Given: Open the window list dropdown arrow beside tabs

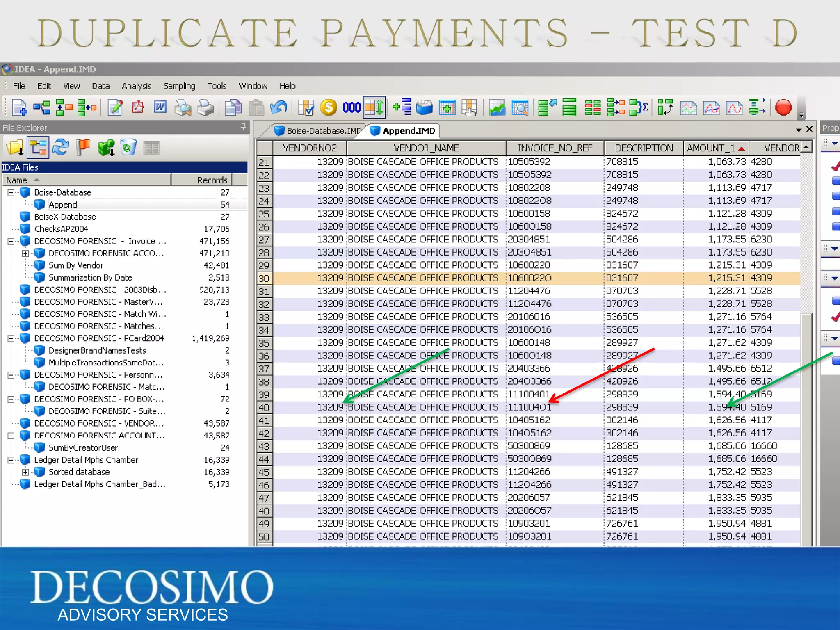Looking at the screenshot, I should coord(799,130).
